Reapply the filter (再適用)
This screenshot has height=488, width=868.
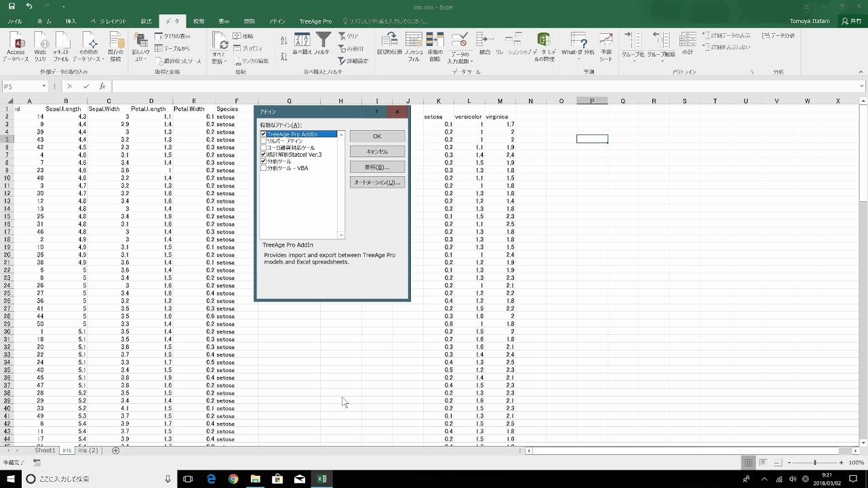[351, 48]
